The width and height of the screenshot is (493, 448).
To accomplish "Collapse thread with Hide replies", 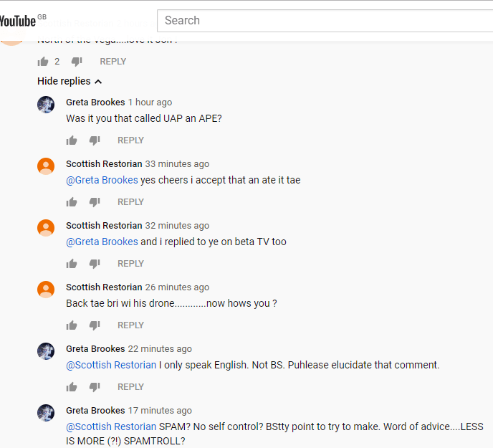I will 70,81.
